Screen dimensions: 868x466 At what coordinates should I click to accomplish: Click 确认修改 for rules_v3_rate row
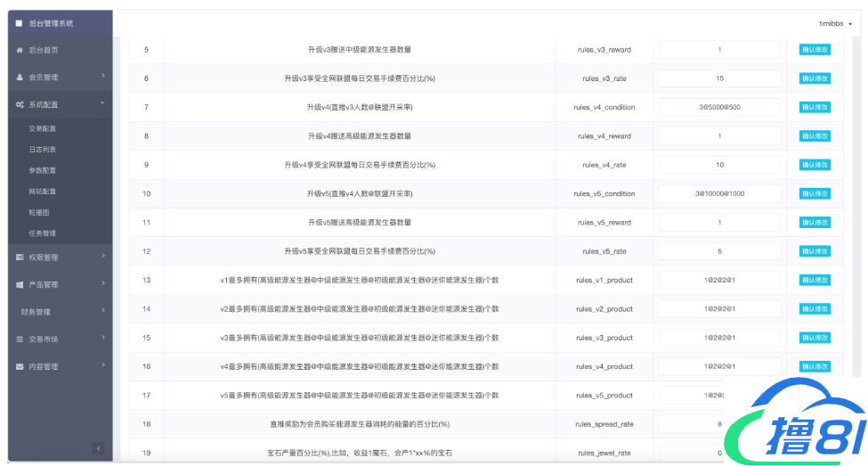click(815, 78)
